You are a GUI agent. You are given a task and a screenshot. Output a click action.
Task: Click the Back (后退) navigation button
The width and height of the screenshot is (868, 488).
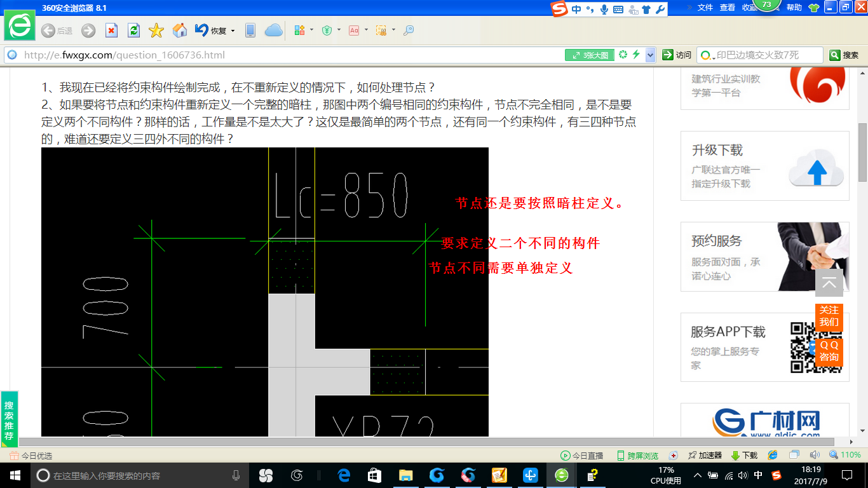(x=57, y=30)
